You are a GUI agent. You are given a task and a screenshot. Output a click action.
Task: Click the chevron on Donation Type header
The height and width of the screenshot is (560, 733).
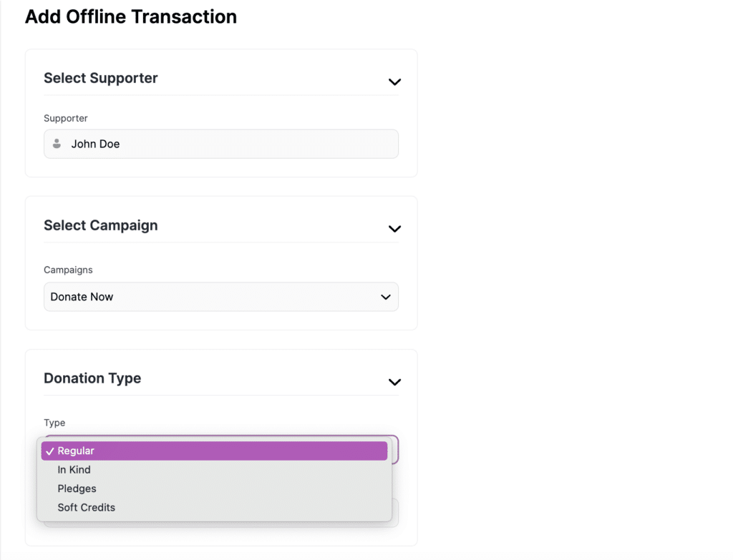[394, 382]
